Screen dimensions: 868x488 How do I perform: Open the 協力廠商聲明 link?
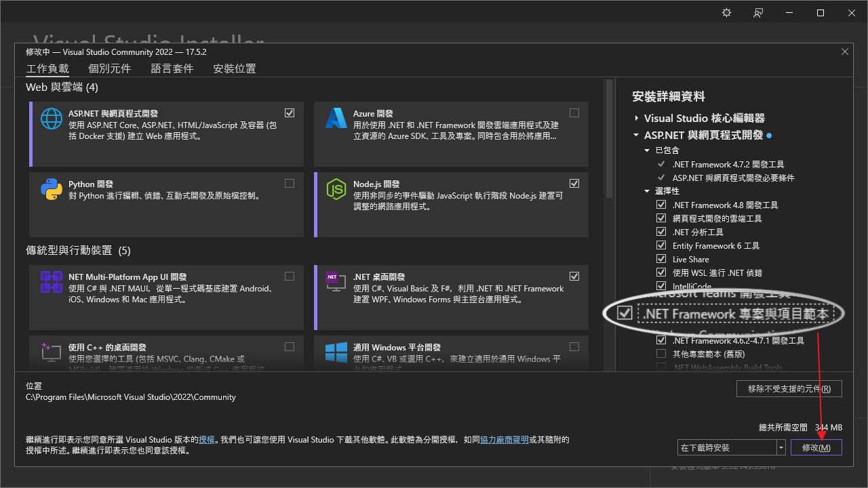[505, 440]
